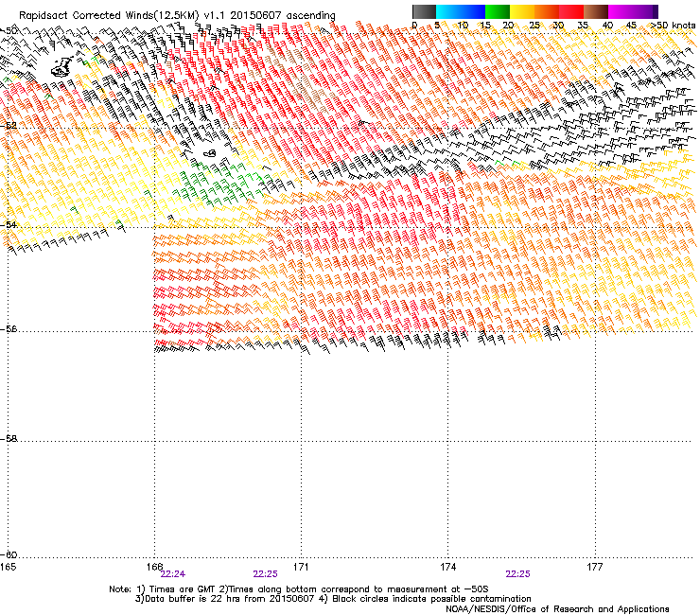Click the '20' legend scale label

coord(508,26)
